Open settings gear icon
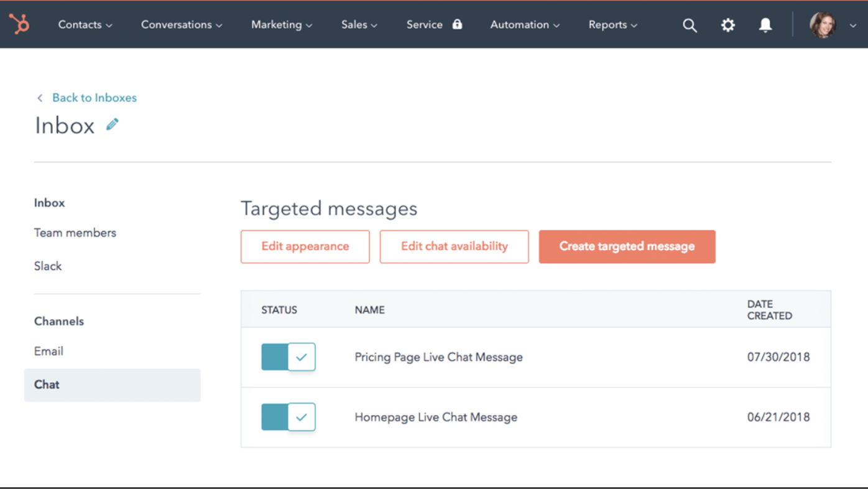Image resolution: width=868 pixels, height=489 pixels. pos(727,25)
